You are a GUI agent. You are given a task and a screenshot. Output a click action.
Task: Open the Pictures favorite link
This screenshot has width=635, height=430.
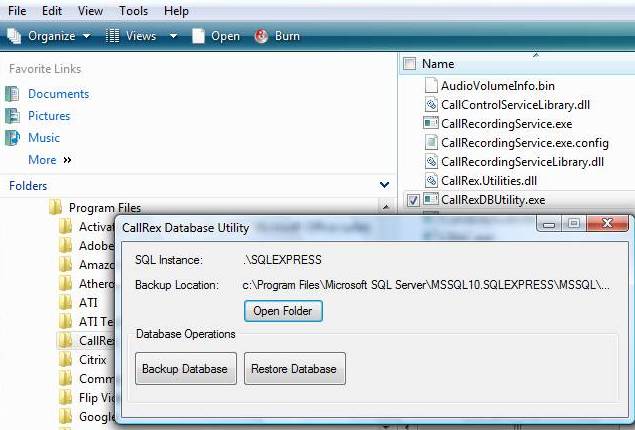pos(49,116)
